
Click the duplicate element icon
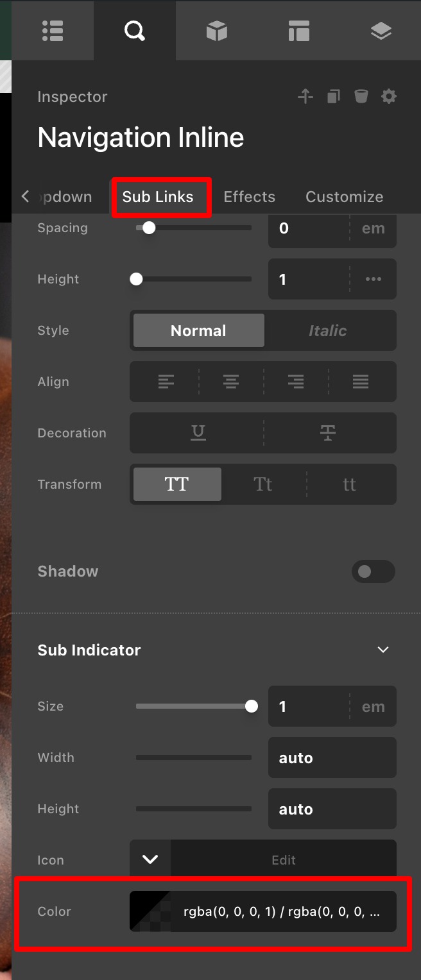pos(333,97)
